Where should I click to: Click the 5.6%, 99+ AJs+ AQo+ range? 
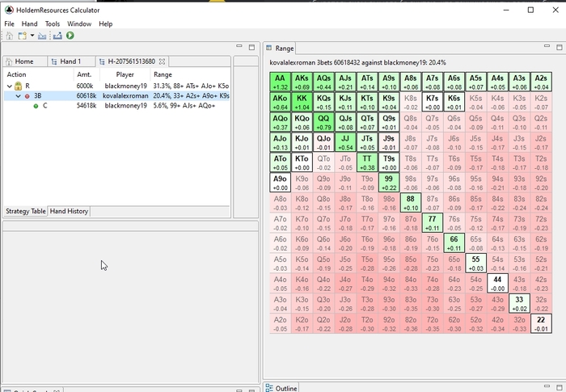tap(184, 106)
